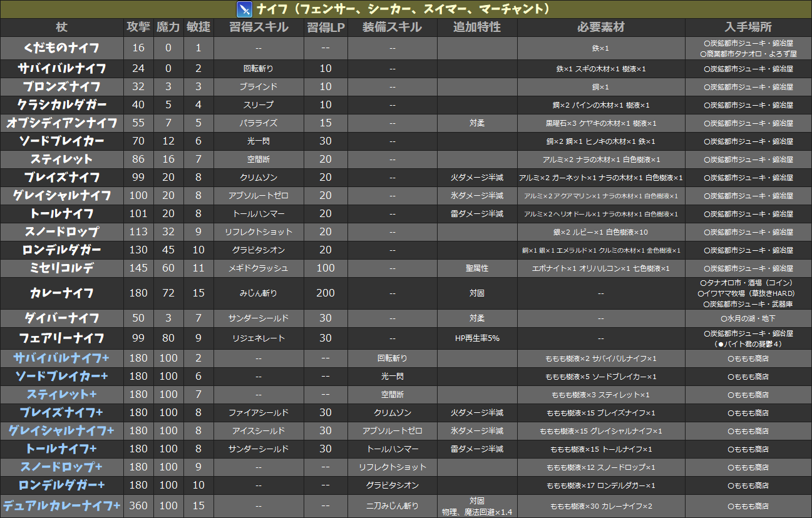Open the デュアルカレーナイフ+ entry
812x518 pixels.
coord(62,505)
